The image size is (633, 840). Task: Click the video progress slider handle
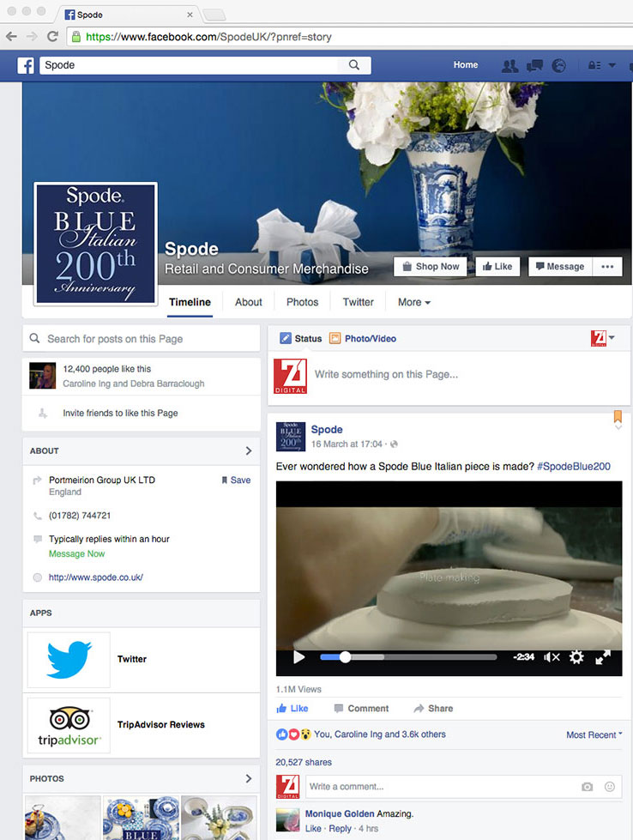click(x=346, y=657)
